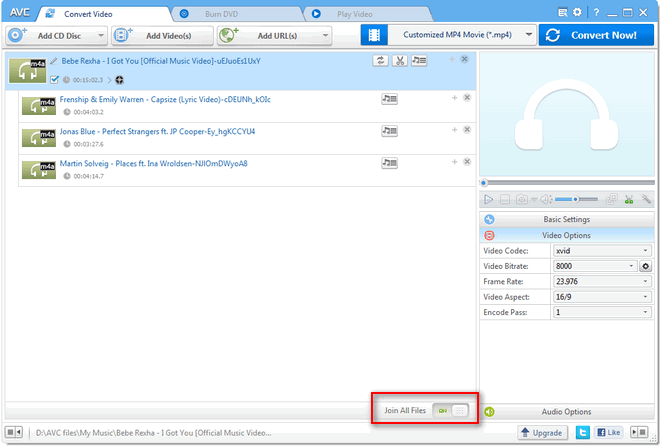Remove the Bebe Rexha file with X icon

(464, 59)
